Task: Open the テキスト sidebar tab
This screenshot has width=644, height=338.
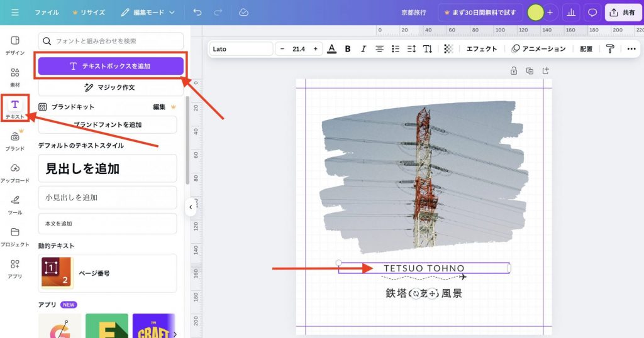Action: click(15, 109)
